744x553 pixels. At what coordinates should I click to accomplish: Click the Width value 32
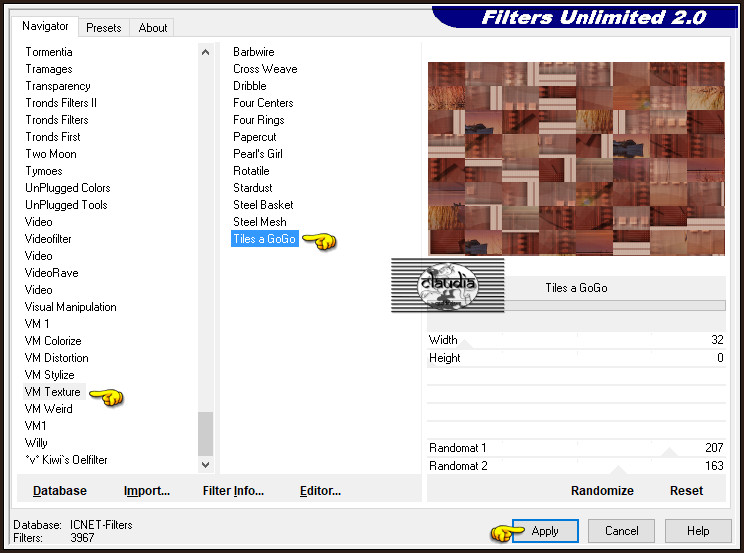point(717,340)
